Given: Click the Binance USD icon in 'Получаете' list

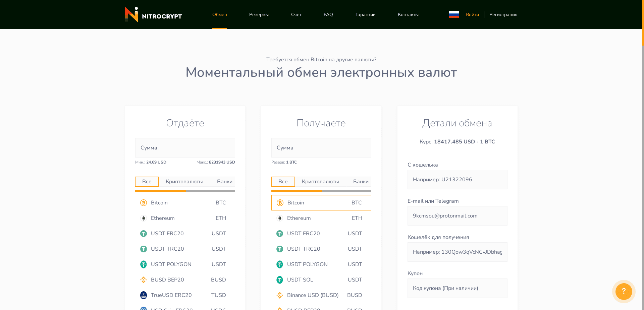Looking at the screenshot, I should 280,295.
